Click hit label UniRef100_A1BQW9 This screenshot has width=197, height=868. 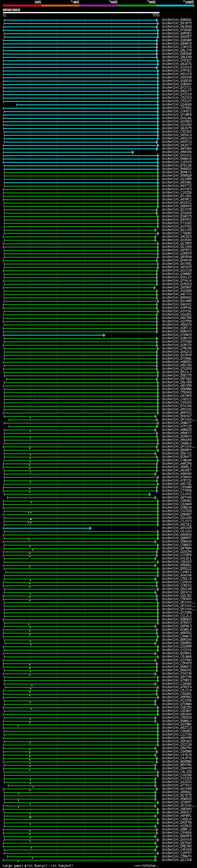click(x=176, y=40)
